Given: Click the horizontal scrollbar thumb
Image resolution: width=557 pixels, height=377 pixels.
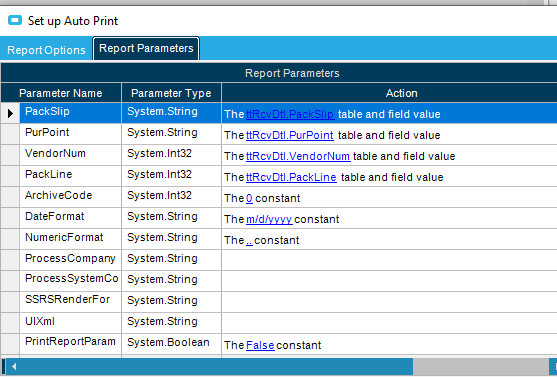Looking at the screenshot, I should coord(217,366).
